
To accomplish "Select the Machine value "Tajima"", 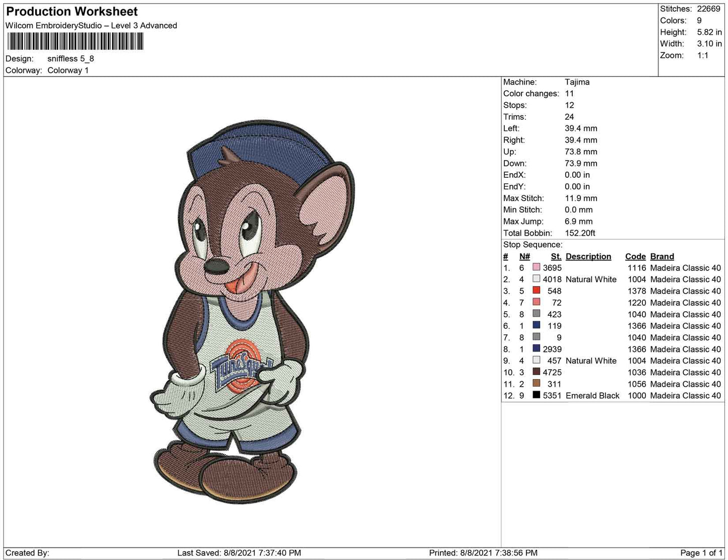I will tap(577, 82).
